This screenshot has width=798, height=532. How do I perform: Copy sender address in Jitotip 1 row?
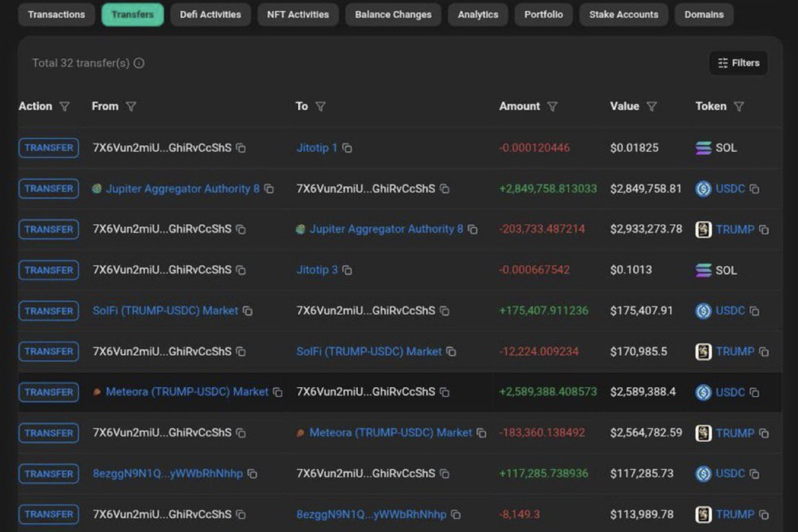[x=241, y=148]
